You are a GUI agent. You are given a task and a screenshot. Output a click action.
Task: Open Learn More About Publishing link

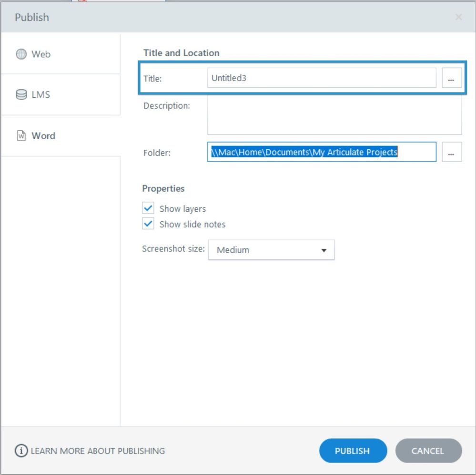[x=98, y=451]
